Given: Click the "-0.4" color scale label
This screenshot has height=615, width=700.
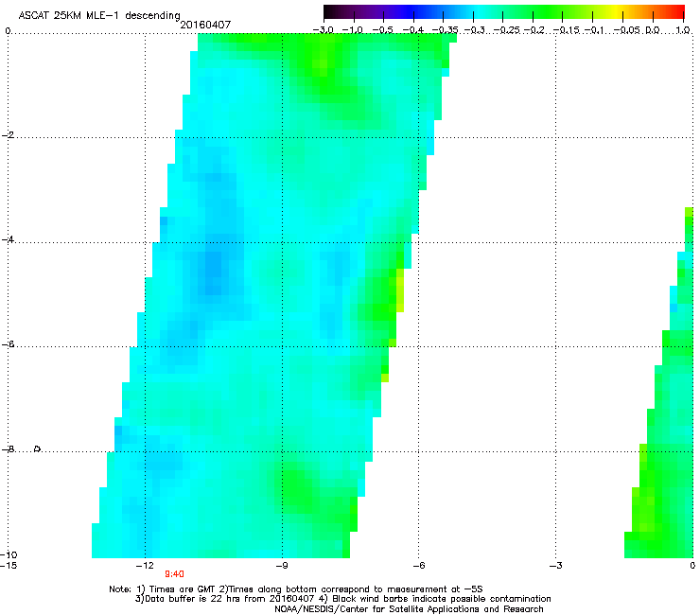Looking at the screenshot, I should pyautogui.click(x=413, y=30).
